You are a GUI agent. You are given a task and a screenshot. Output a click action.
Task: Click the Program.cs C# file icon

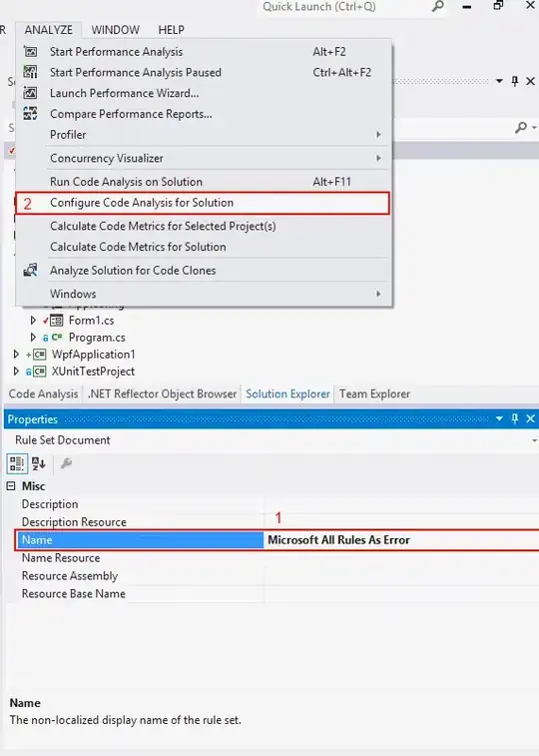[x=57, y=337]
